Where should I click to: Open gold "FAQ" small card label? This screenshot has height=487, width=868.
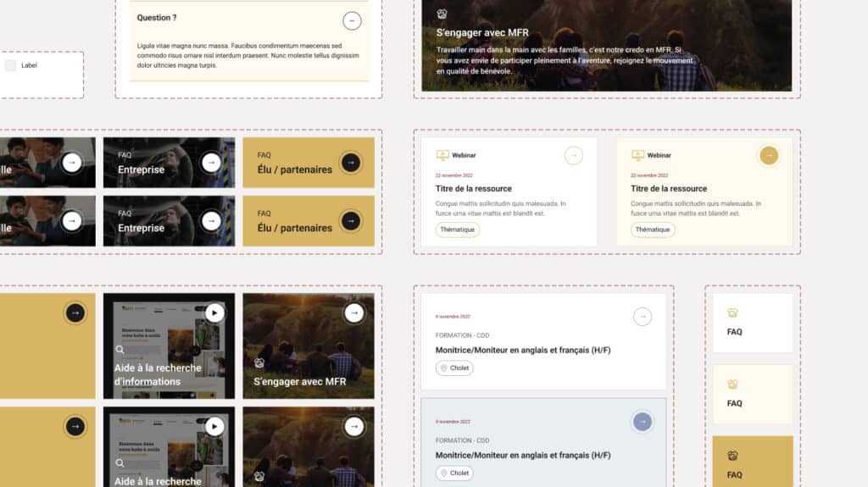[734, 475]
